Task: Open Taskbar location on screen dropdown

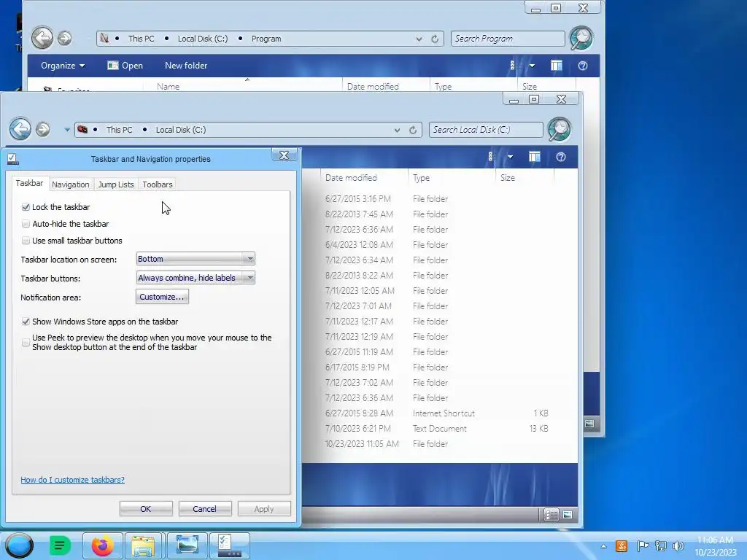Action: coord(196,259)
